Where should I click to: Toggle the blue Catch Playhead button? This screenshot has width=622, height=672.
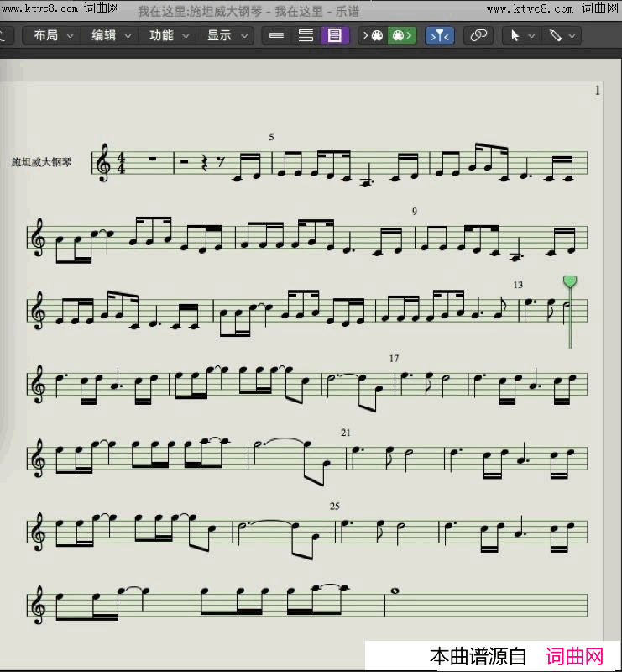click(439, 35)
